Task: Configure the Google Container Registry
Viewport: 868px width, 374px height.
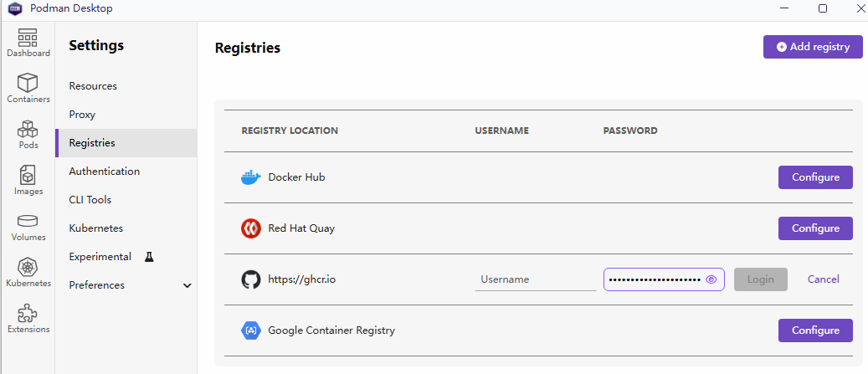Action: 815,330
